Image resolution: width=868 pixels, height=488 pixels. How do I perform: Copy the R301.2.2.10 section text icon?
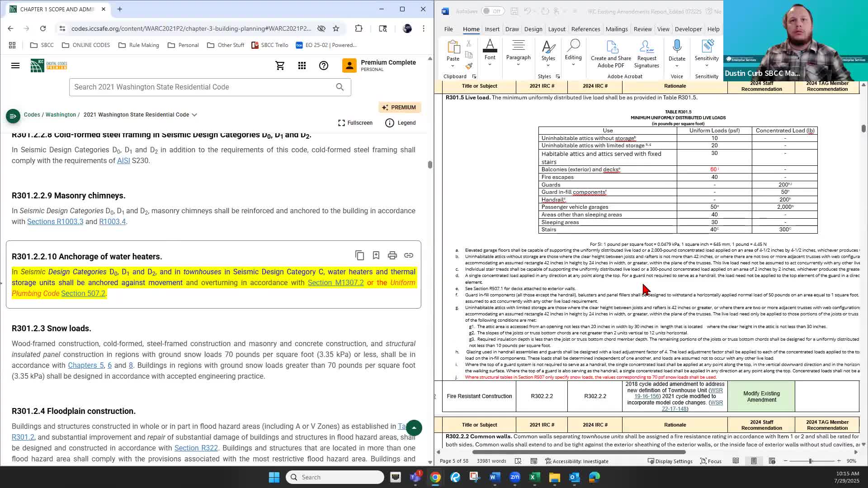coord(359,255)
